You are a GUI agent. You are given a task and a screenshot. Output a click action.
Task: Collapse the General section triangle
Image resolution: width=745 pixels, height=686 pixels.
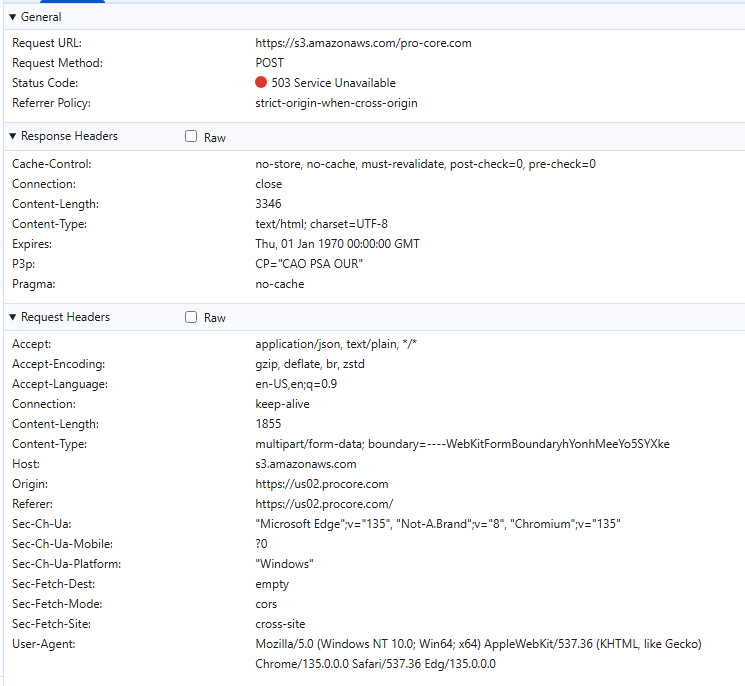(x=13, y=17)
